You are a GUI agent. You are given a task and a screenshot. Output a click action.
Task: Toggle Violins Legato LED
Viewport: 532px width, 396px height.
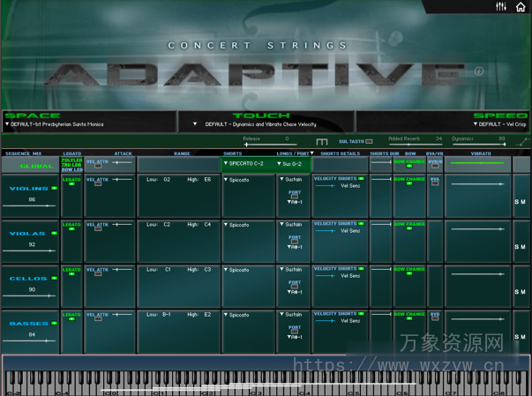[71, 184]
